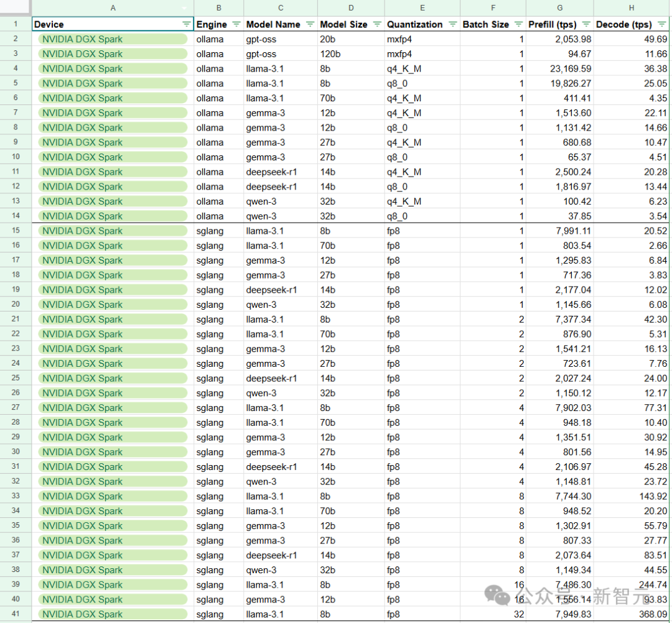The image size is (672, 623).
Task: Open the Prefill (tps) column filter
Action: coord(586,24)
